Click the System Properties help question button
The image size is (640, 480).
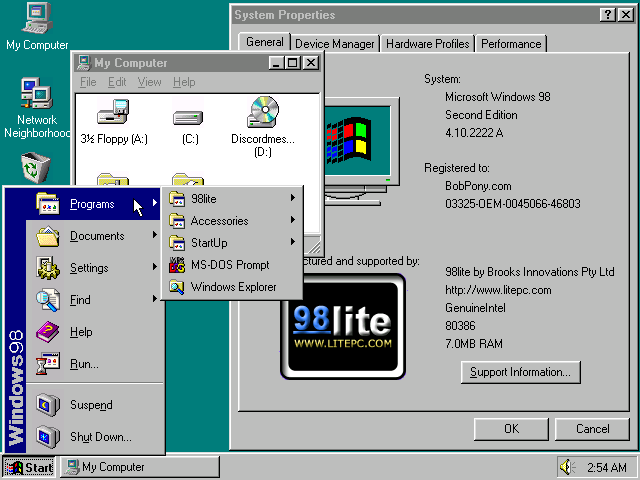(x=607, y=15)
